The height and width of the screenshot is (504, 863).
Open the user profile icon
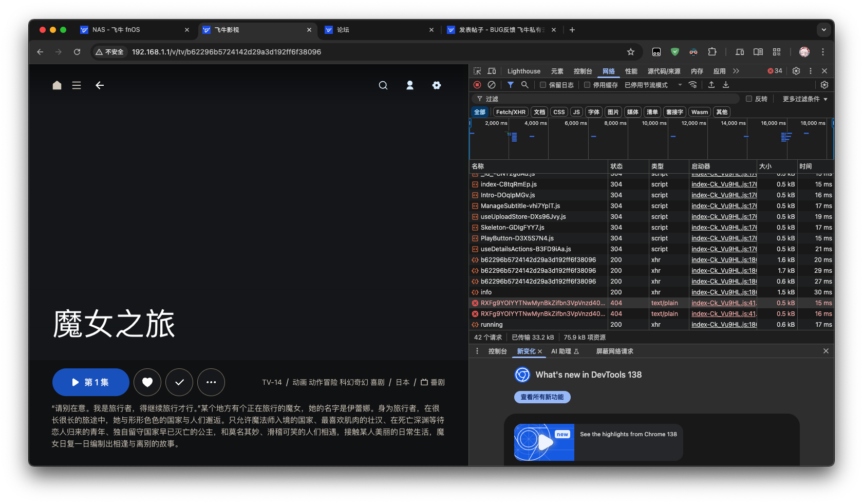point(410,85)
